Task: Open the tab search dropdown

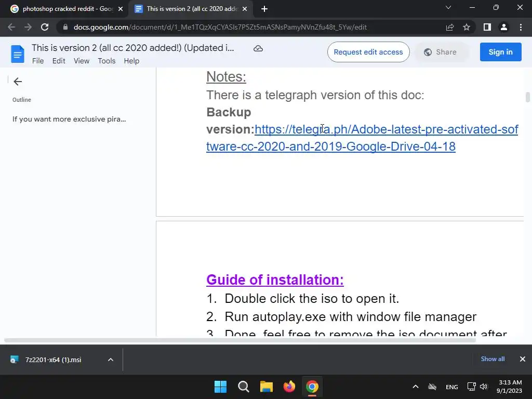Action: coord(448,7)
